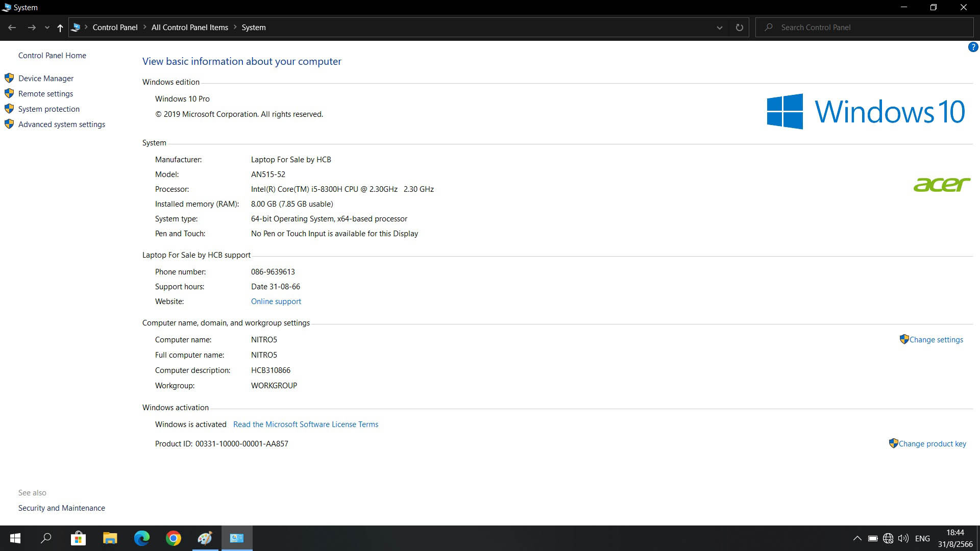Open Remote settings

click(x=45, y=94)
